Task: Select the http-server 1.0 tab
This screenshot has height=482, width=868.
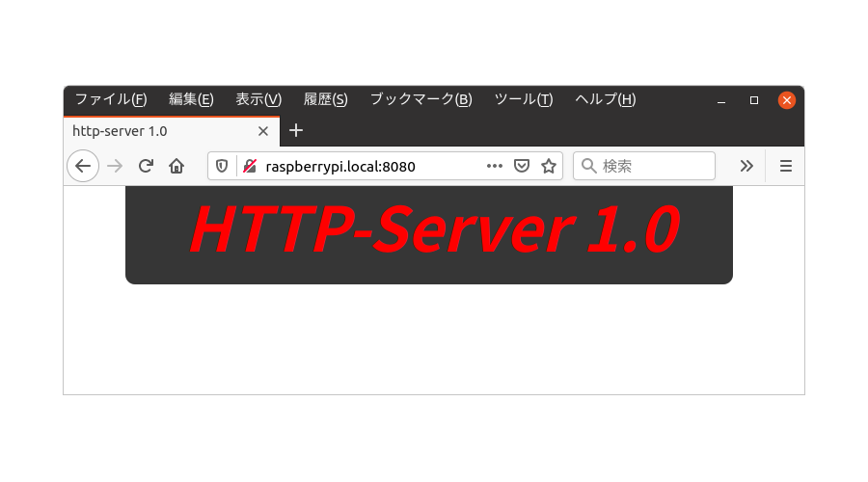Action: 172,131
